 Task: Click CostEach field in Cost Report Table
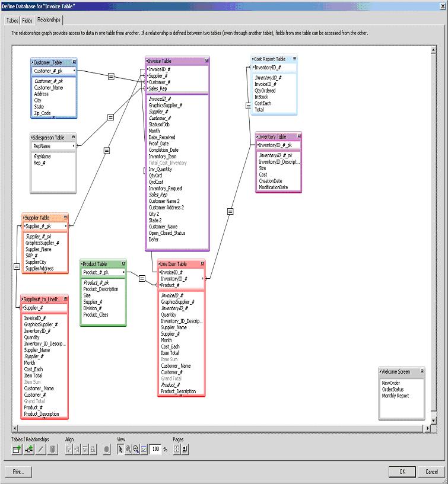click(263, 103)
